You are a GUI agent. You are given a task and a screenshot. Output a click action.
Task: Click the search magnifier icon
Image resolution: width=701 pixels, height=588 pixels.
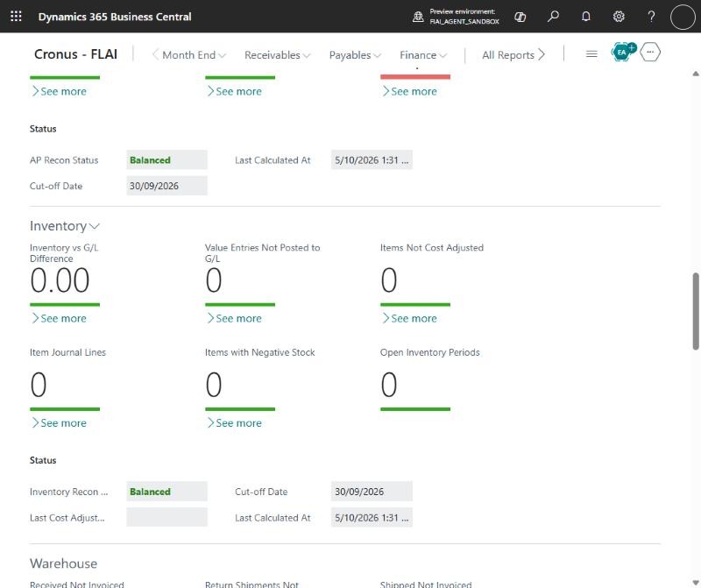[x=553, y=17]
